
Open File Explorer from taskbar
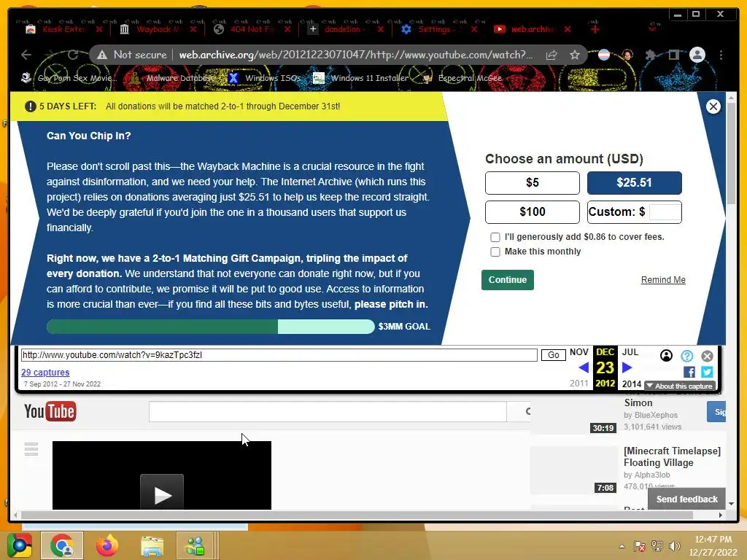click(x=152, y=545)
